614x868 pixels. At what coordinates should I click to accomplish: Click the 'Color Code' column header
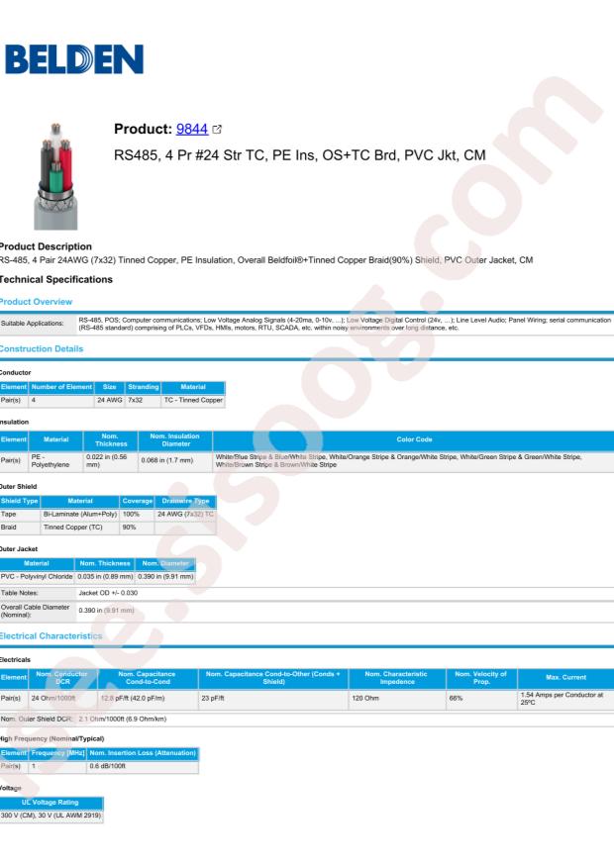click(414, 439)
